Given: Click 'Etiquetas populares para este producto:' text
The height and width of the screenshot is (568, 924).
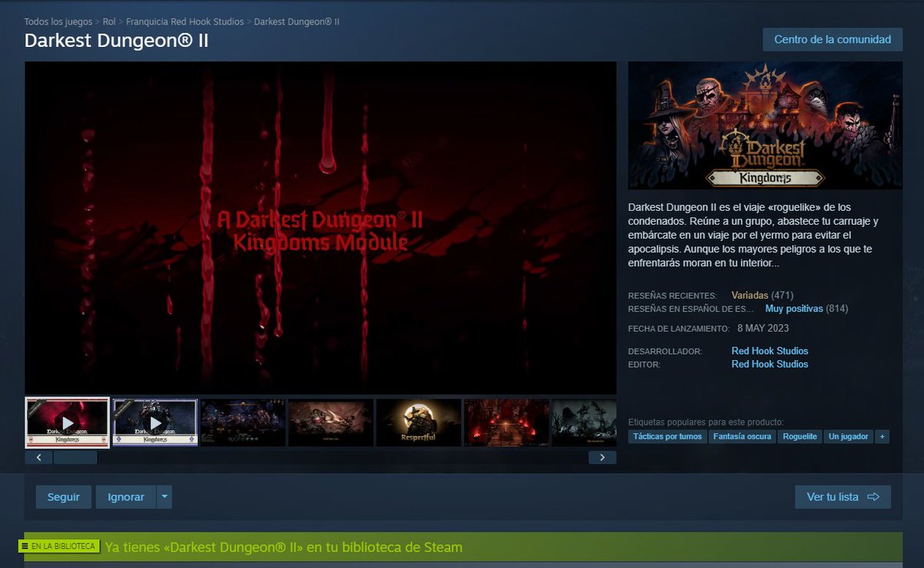Looking at the screenshot, I should 706,422.
